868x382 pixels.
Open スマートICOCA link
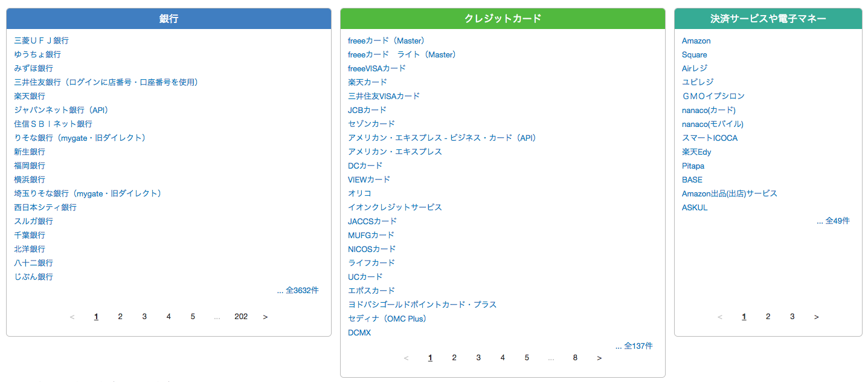710,138
